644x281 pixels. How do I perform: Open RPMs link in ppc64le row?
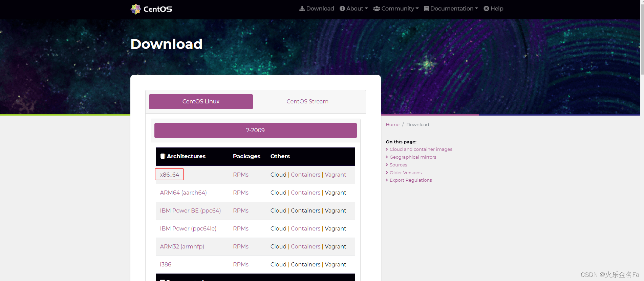coord(241,228)
